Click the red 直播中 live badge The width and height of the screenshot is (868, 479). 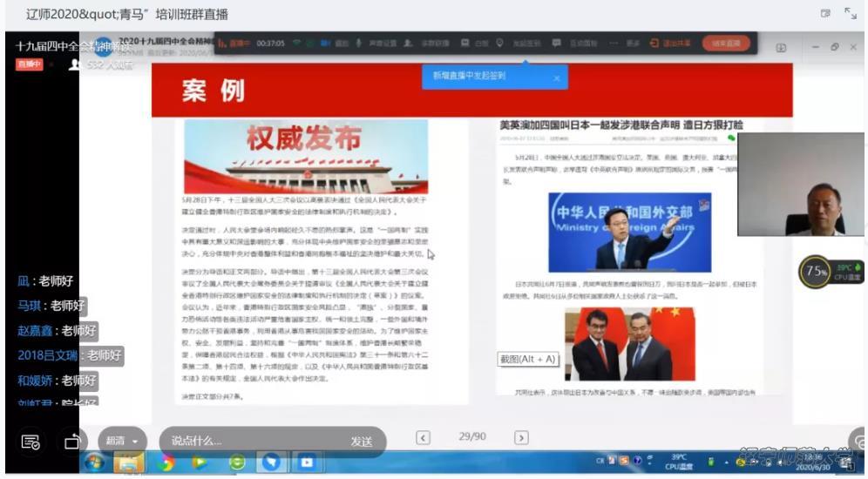click(x=30, y=64)
